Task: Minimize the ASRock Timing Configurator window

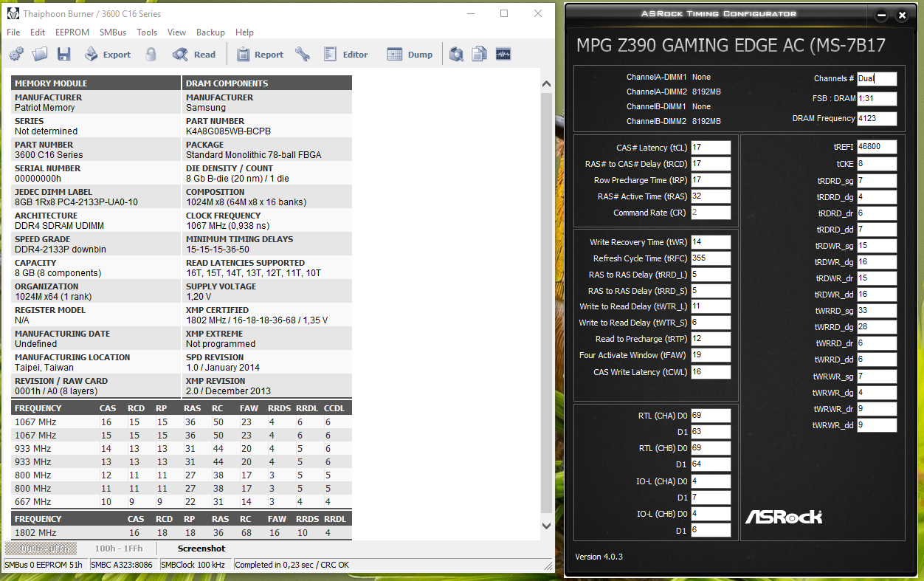Action: (881, 15)
